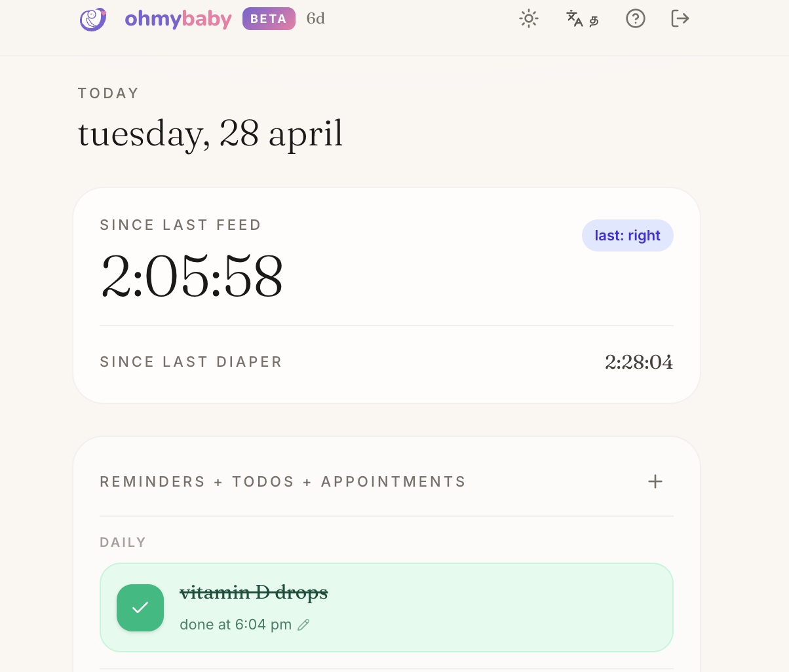Select the DAILY section heading
The width and height of the screenshot is (789, 672).
(123, 542)
